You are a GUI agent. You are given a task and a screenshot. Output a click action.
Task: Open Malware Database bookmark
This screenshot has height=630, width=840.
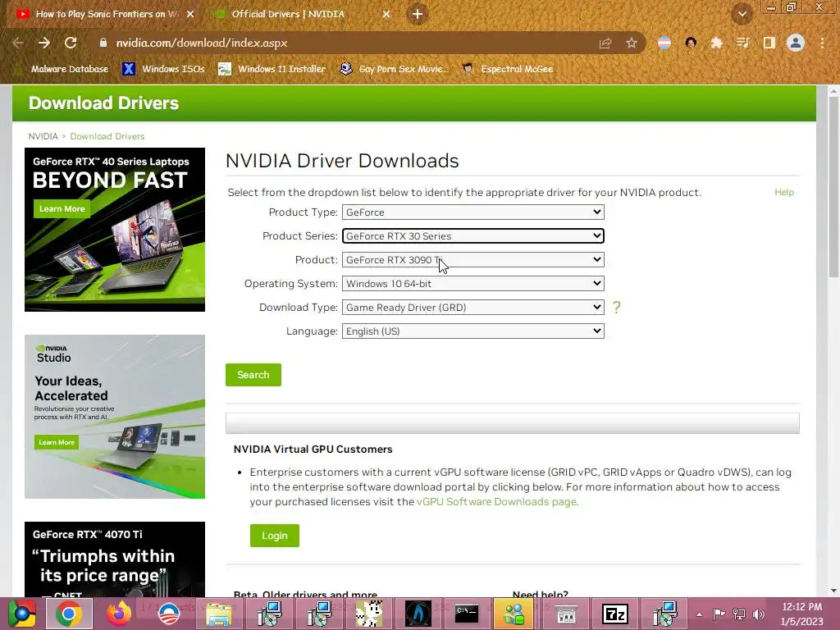point(62,69)
